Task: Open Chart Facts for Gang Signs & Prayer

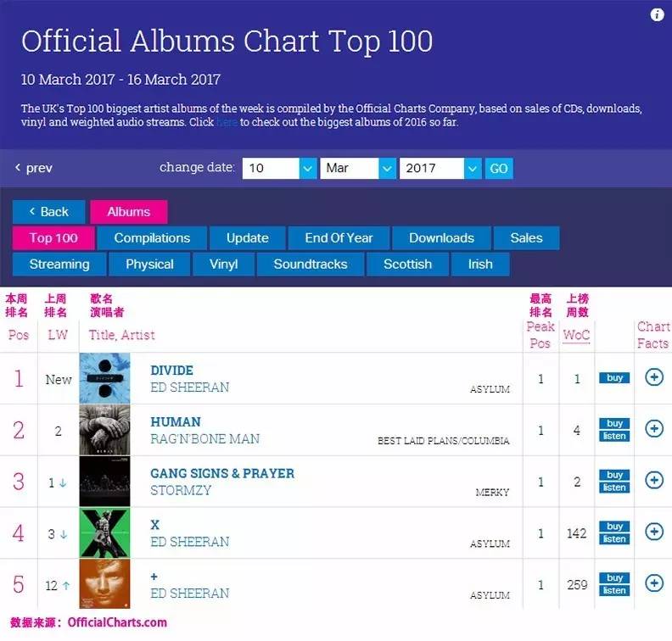Action: click(x=653, y=480)
